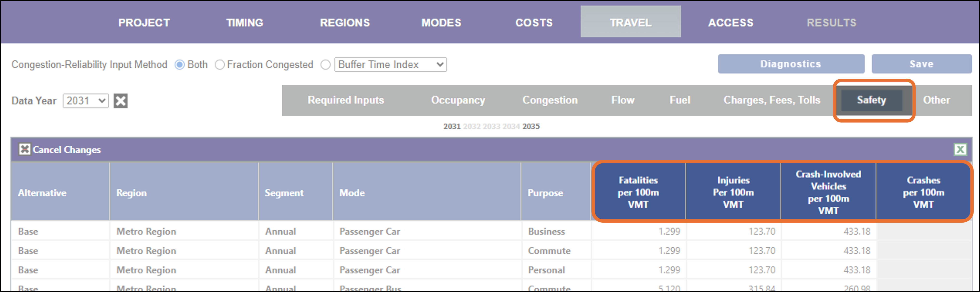Viewport: 980px width, 292px height.
Task: Click the Save button
Action: tap(921, 64)
